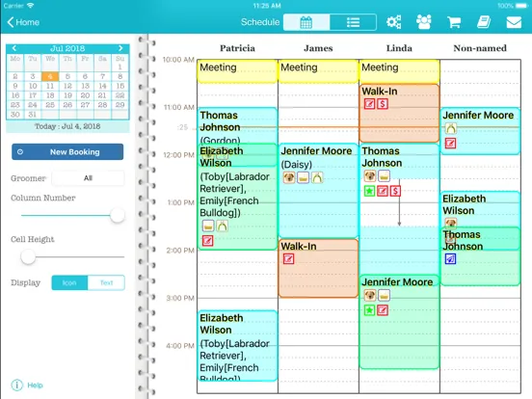Switch to list schedule view

tap(353, 22)
